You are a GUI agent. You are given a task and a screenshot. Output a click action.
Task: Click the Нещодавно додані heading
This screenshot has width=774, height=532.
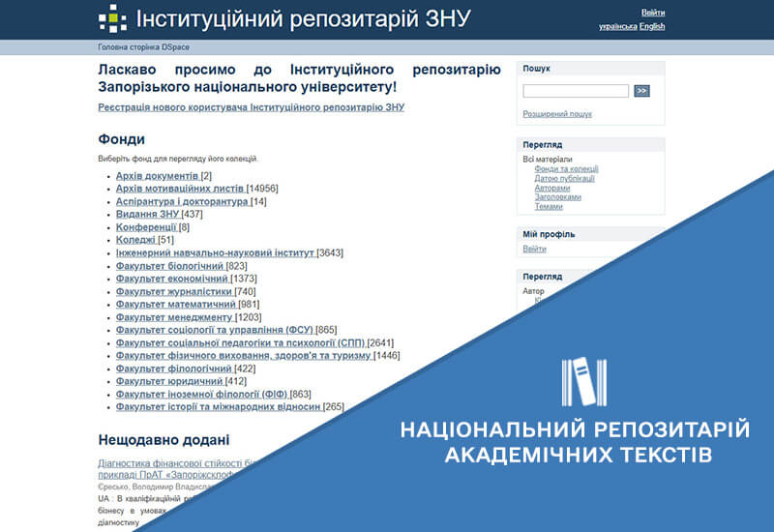(x=164, y=440)
